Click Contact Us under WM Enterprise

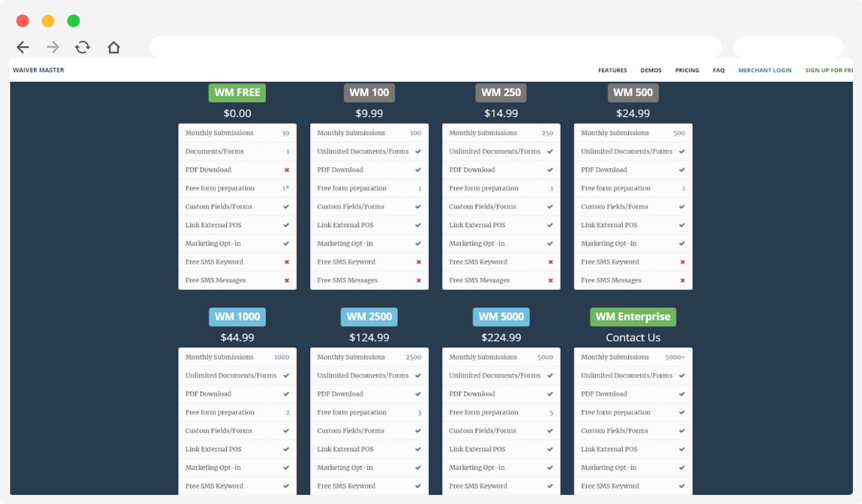632,337
